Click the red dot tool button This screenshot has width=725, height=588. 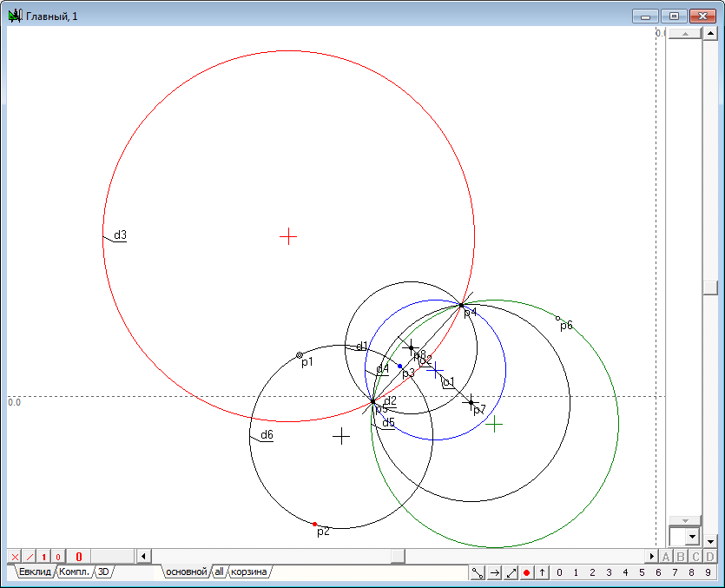(x=526, y=572)
